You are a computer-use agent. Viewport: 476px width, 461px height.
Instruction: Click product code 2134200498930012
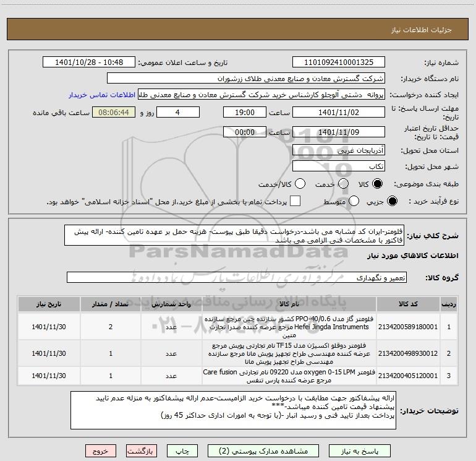[408, 353]
